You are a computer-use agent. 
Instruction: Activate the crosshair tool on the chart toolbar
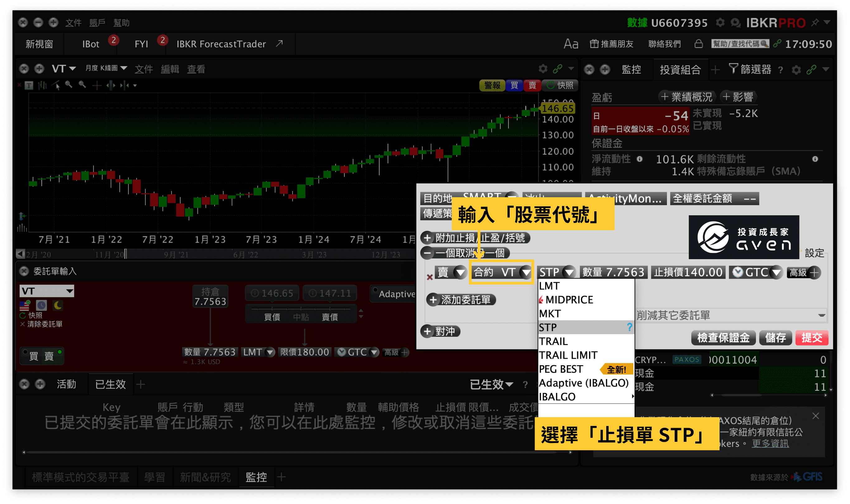pos(97,85)
